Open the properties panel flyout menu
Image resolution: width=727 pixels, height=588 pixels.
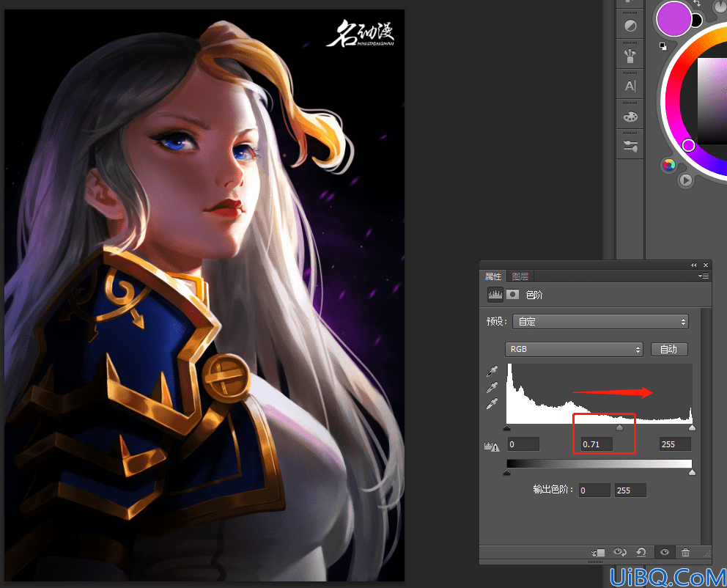(x=704, y=276)
